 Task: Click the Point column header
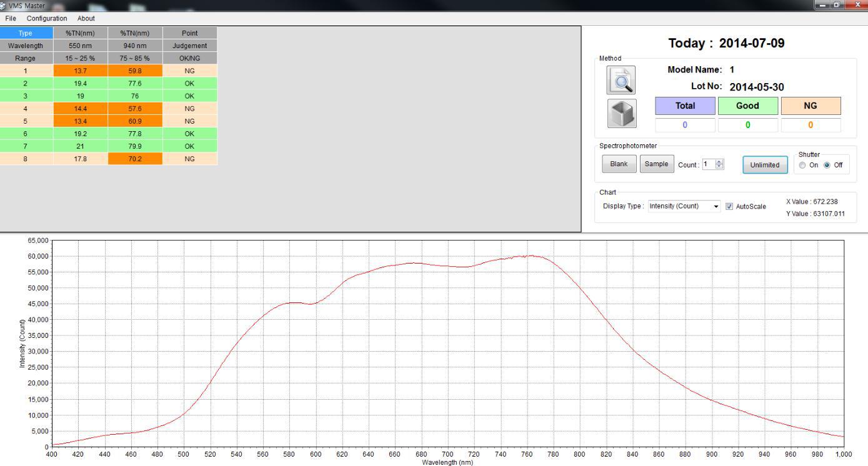(190, 33)
